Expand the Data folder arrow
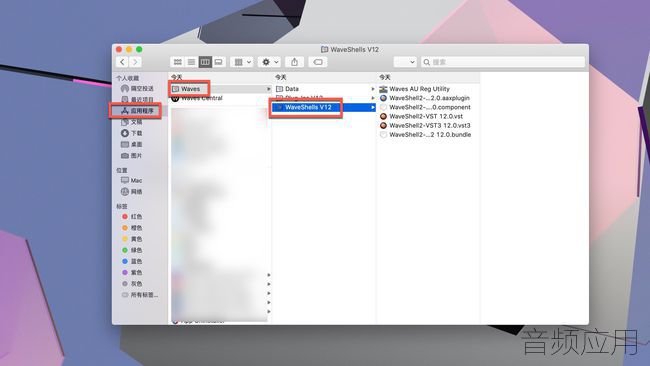Viewport: 650px width, 366px height. 373,89
